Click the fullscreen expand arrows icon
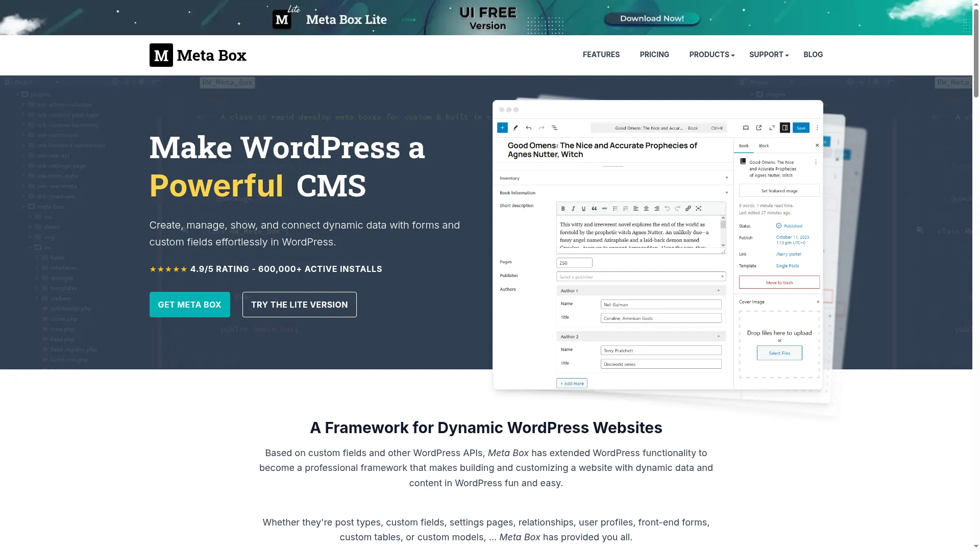The image size is (980, 551). click(772, 128)
